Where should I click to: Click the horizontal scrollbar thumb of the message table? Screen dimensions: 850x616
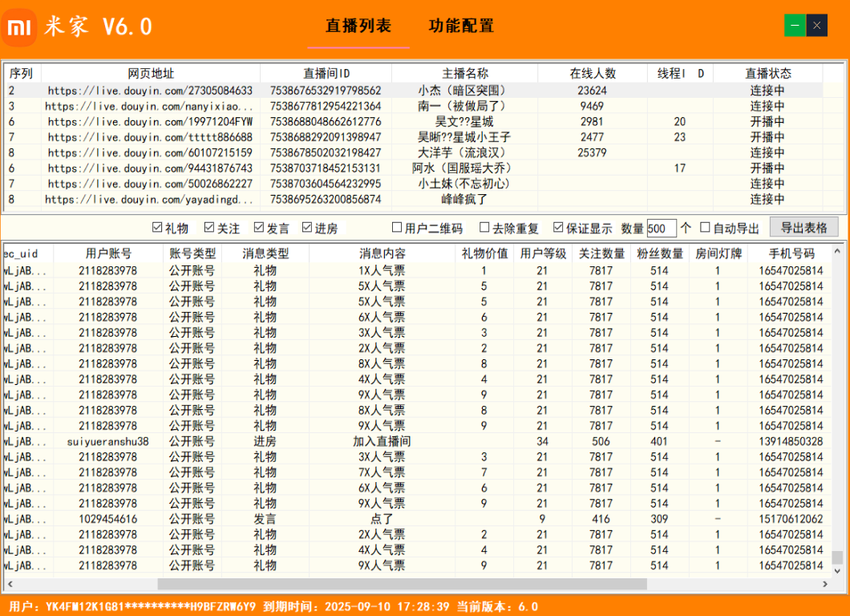(402, 584)
